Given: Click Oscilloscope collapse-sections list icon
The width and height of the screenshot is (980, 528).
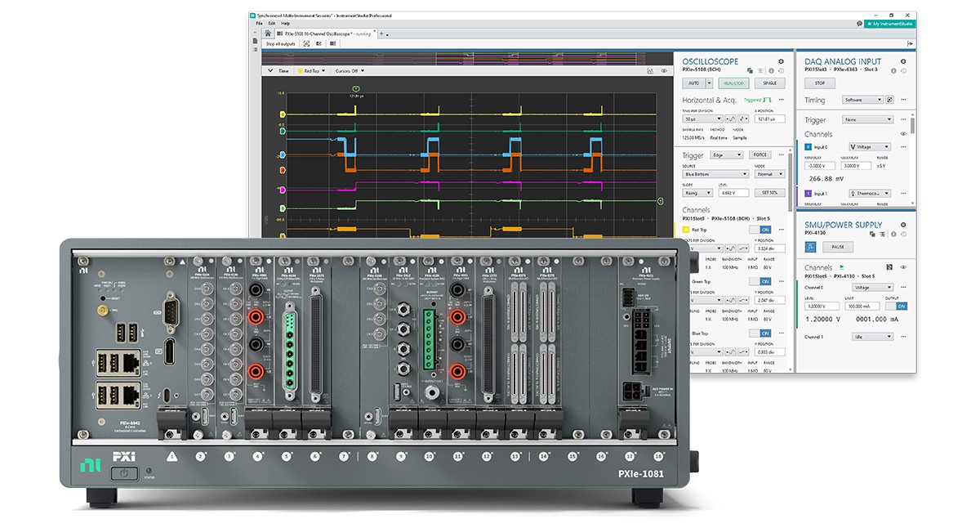Looking at the screenshot, I should 760,71.
